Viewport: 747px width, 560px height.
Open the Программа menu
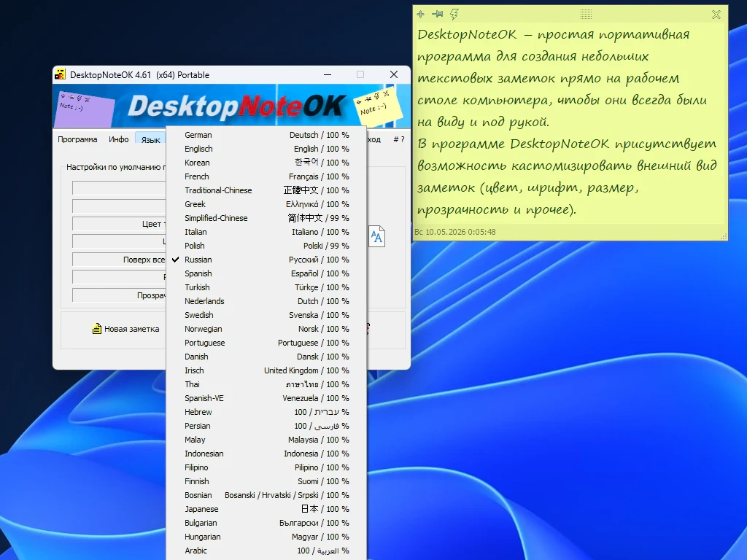77,139
